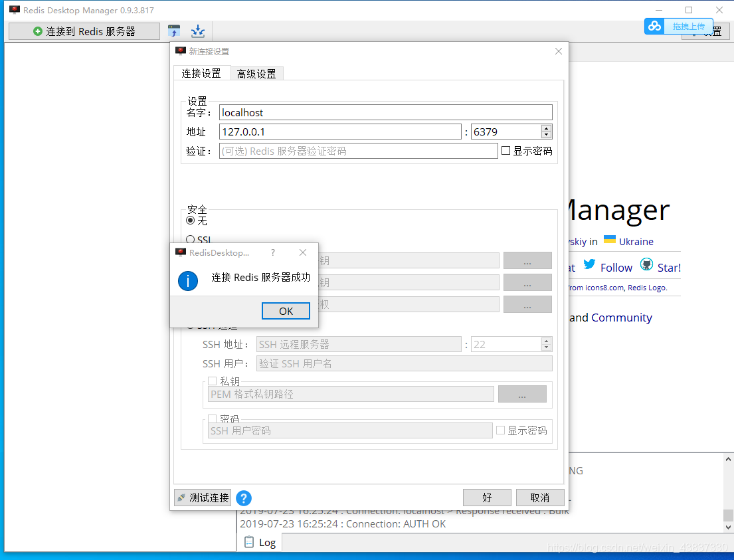Click the GitHub octocat icon

pyautogui.click(x=646, y=264)
